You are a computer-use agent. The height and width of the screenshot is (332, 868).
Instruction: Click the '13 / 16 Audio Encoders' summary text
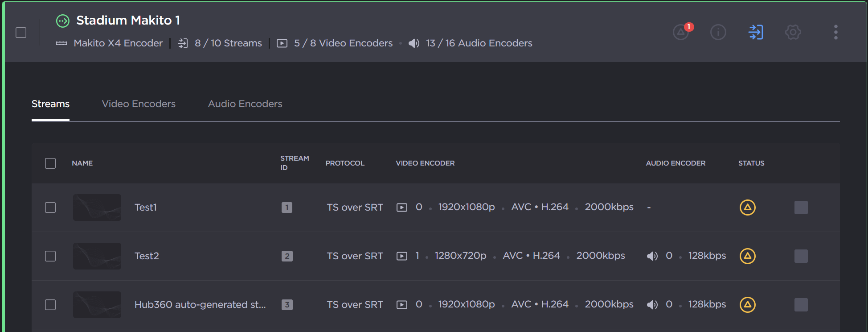pyautogui.click(x=479, y=43)
